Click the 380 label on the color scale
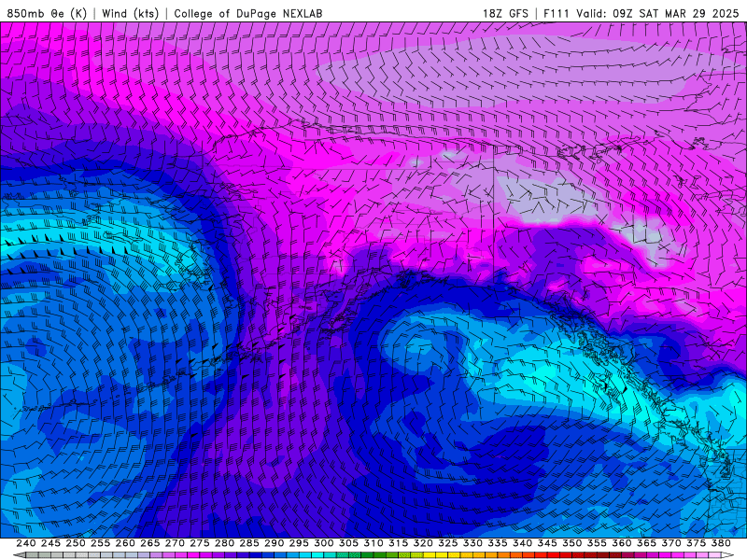The height and width of the screenshot is (560, 747). pyautogui.click(x=721, y=543)
